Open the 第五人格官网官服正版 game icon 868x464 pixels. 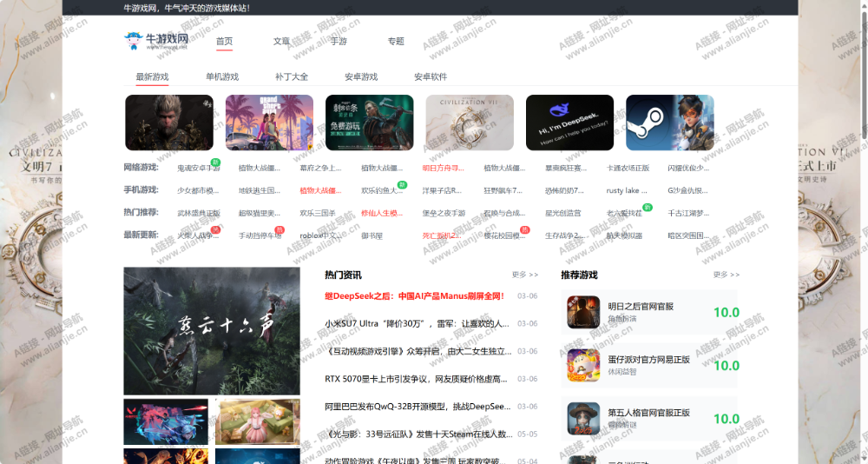583,419
